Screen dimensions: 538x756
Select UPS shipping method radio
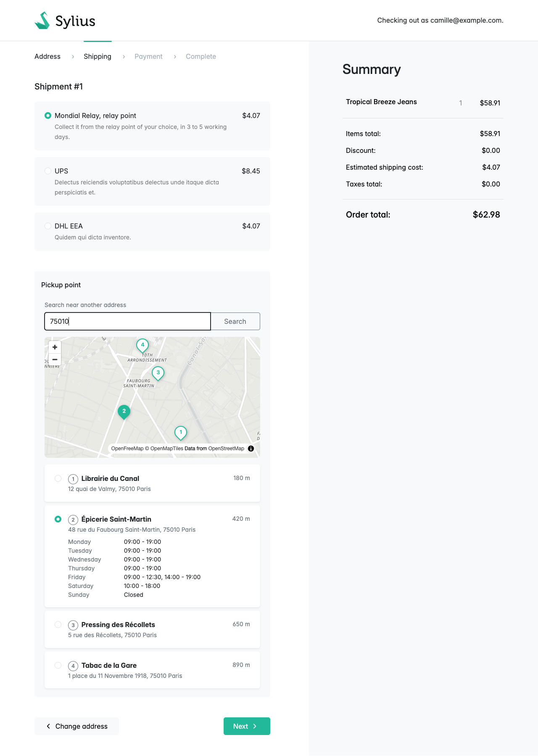coord(48,171)
